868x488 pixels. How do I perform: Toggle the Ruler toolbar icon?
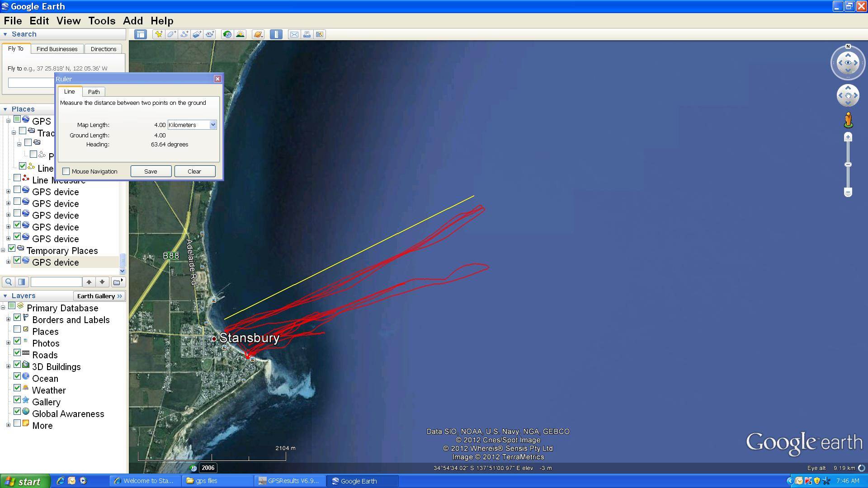276,34
